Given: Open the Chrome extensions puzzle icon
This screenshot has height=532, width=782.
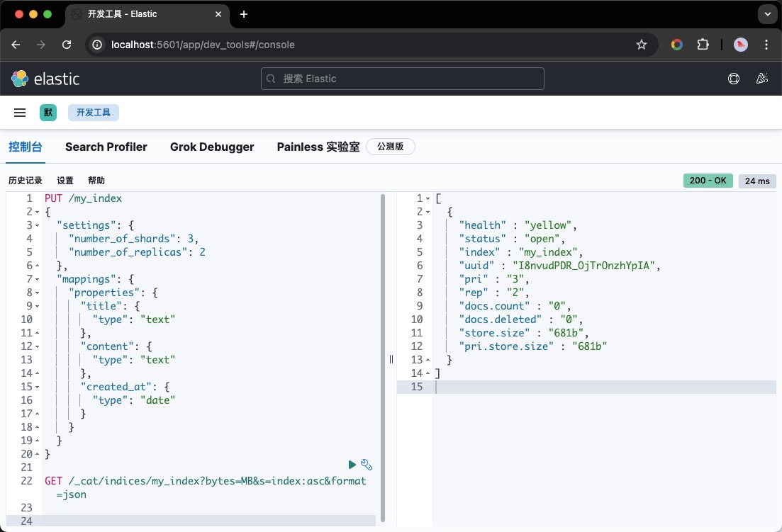Looking at the screenshot, I should click(703, 45).
